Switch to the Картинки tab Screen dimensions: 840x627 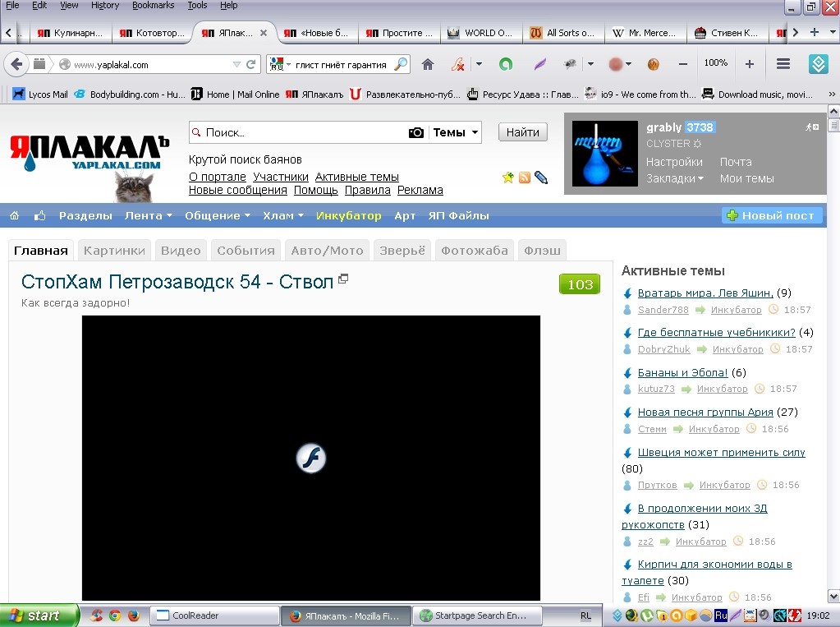tap(114, 251)
